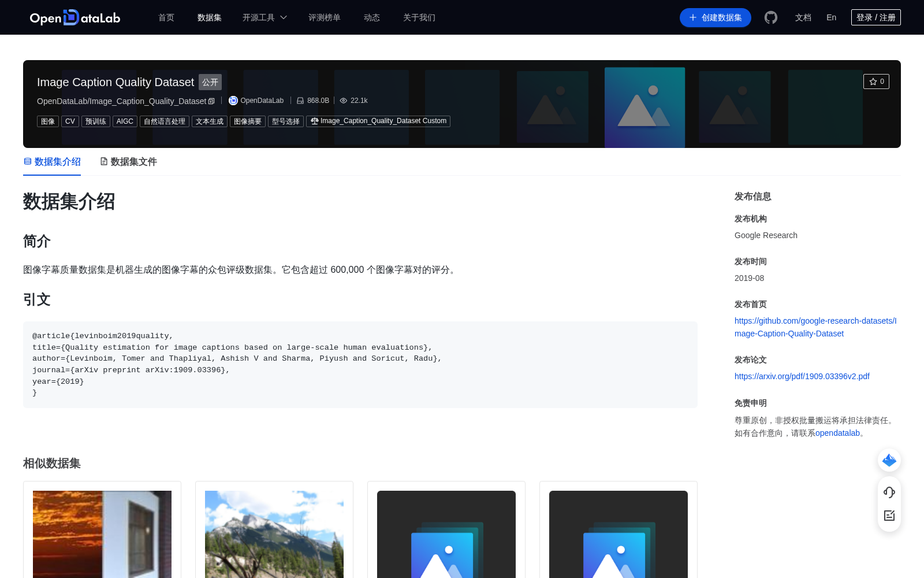Click the 免责申明 heading

751,403
